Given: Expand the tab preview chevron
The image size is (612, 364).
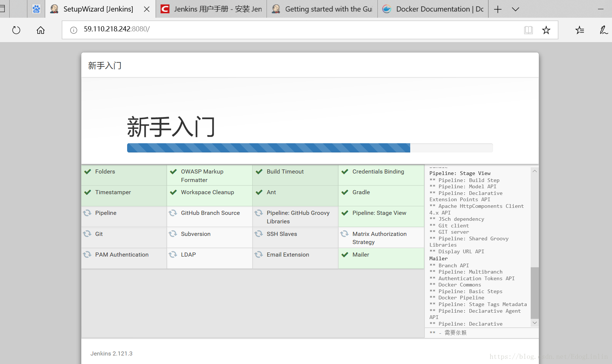Looking at the screenshot, I should click(516, 9).
